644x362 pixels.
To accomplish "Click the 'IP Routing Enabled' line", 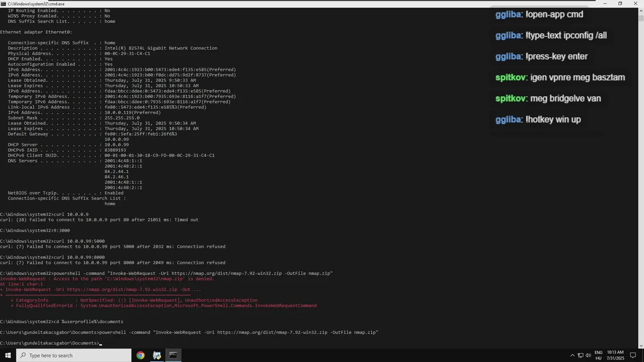I will point(59,11).
